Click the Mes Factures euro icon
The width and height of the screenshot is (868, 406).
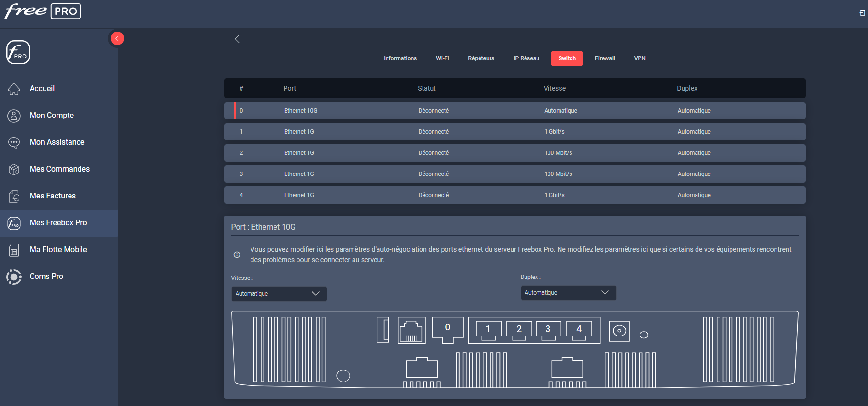(x=14, y=196)
